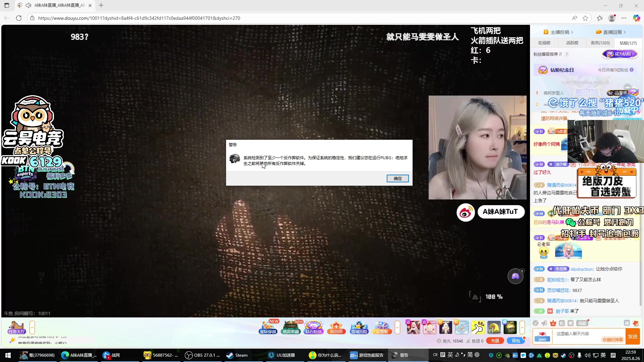
Task: Click the ipao fan badge selector
Action: [x=542, y=337]
